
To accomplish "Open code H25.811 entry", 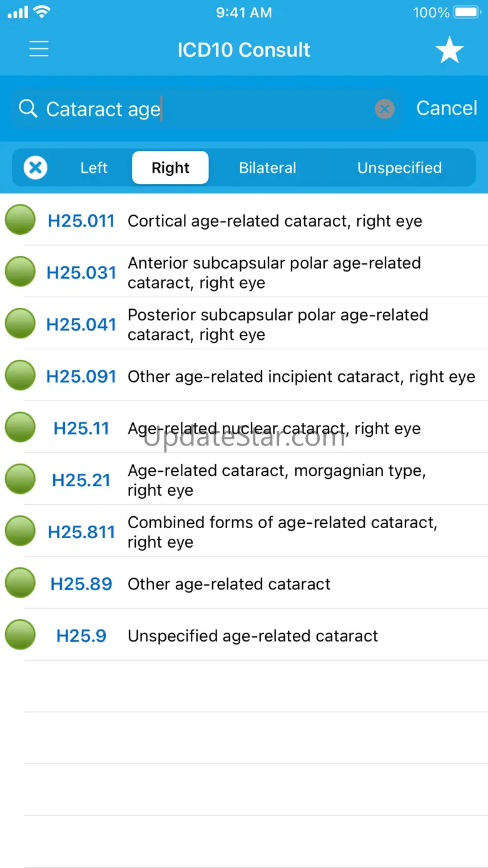I will point(81,532).
